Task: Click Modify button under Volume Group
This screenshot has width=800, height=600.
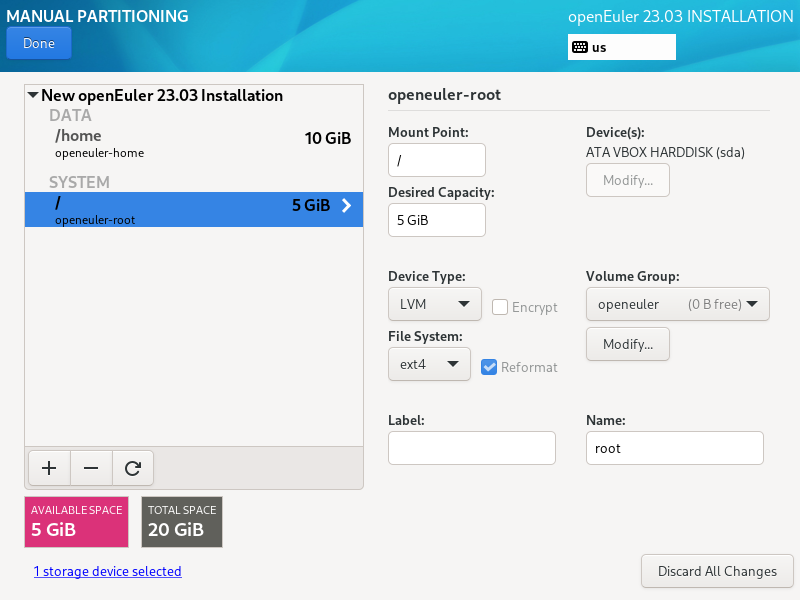Action: [627, 344]
